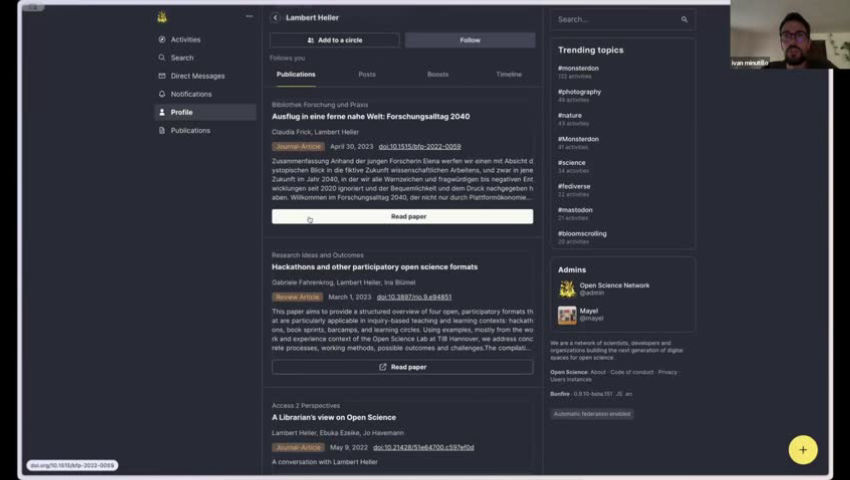Click the back arrow beside Lambert Heller
Viewport: 850px width, 480px height.
(275, 18)
